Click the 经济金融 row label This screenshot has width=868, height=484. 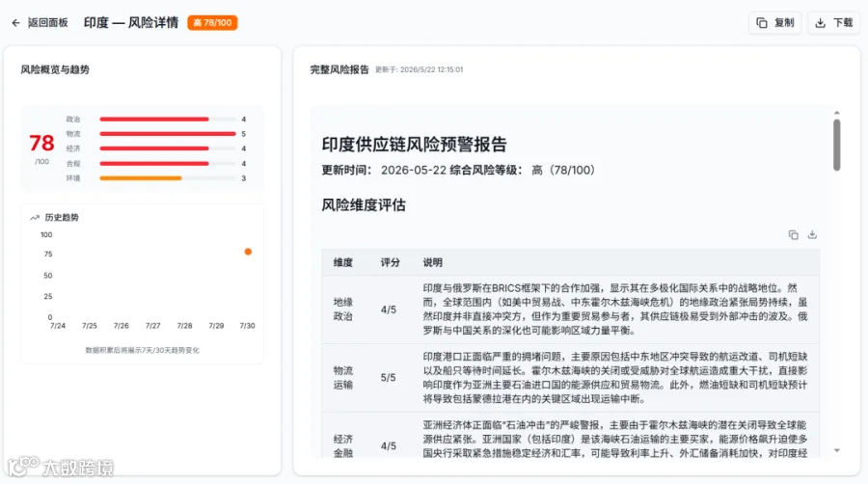(x=343, y=445)
